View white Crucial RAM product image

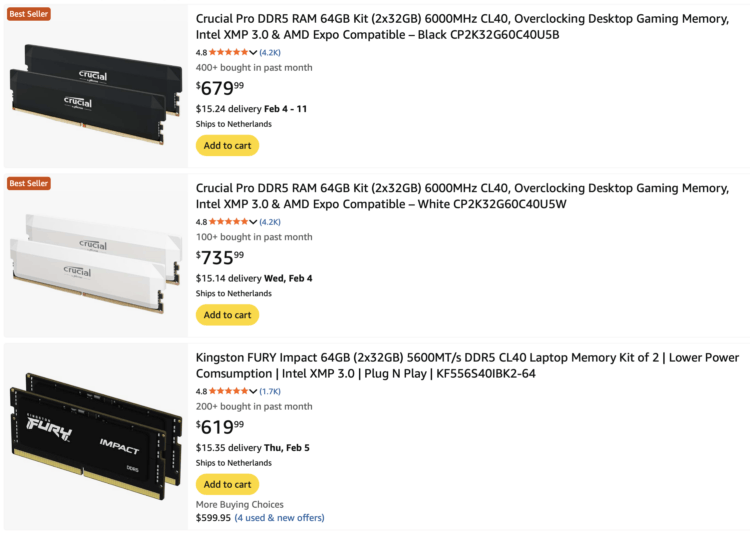pos(96,261)
